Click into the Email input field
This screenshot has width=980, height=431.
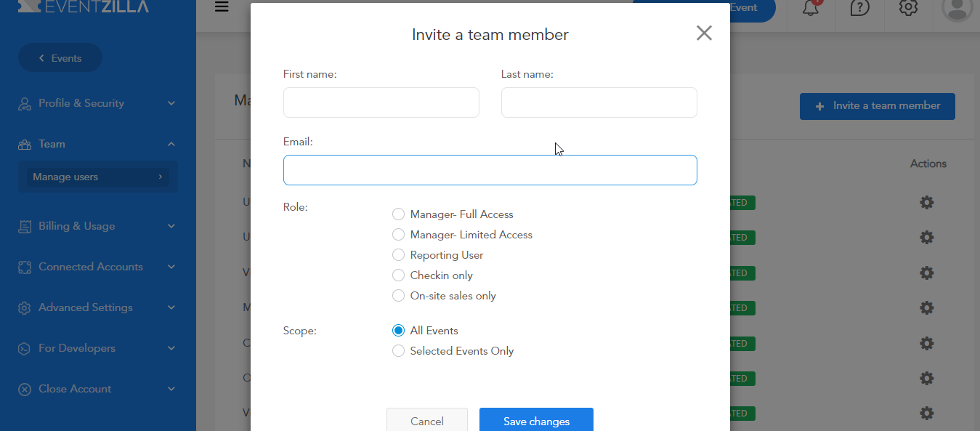[490, 170]
